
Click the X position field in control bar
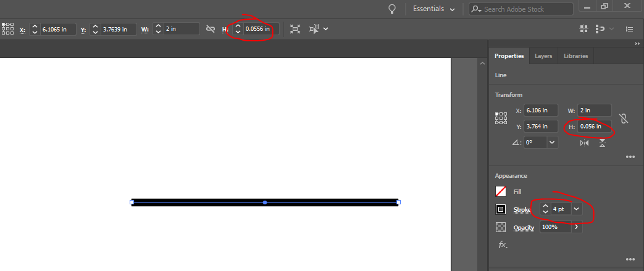(58, 29)
